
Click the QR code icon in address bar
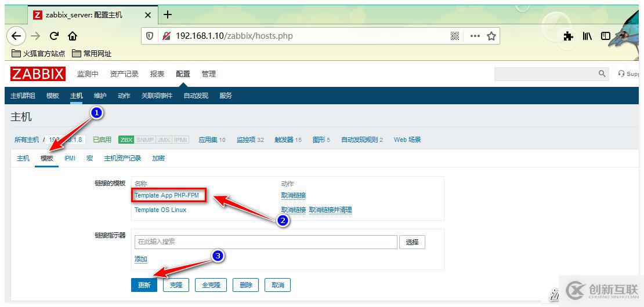pos(455,36)
